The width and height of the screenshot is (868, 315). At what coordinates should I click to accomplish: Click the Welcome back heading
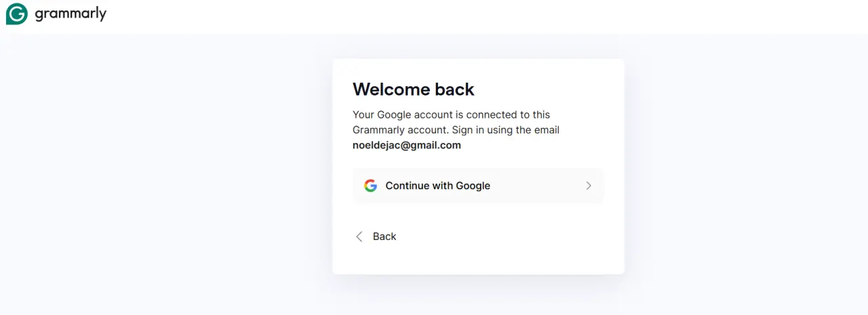tap(413, 89)
